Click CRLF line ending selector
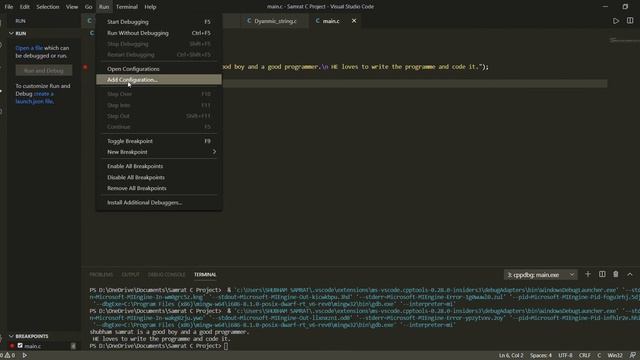The width and height of the screenshot is (640, 360). [x=584, y=356]
